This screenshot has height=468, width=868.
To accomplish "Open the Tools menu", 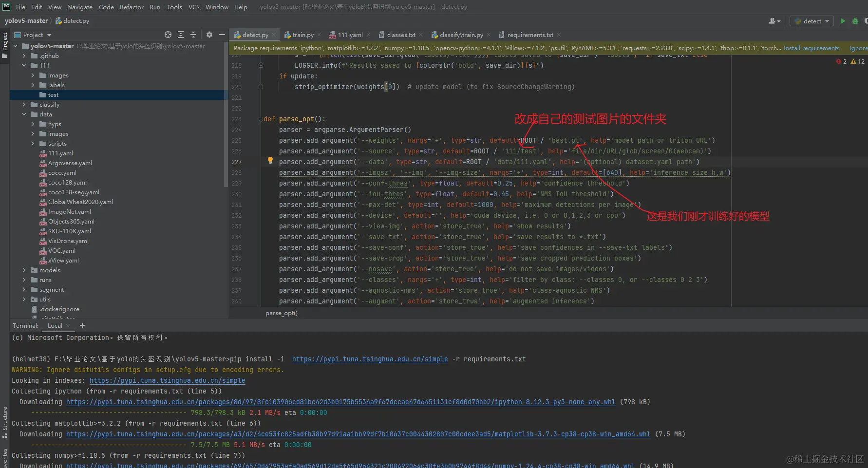I will tap(174, 7).
